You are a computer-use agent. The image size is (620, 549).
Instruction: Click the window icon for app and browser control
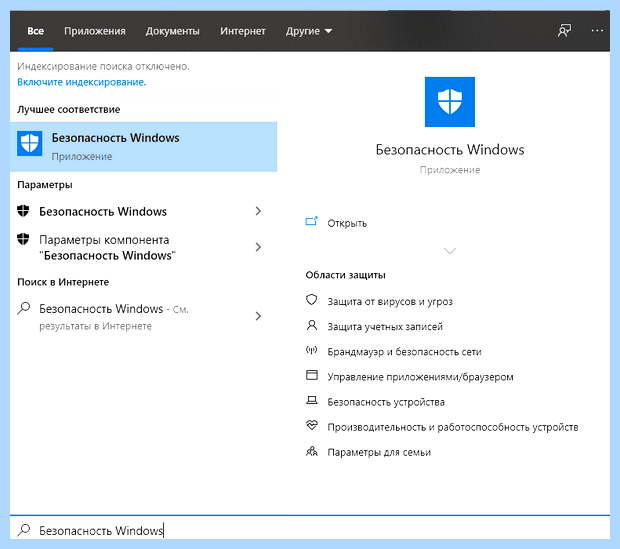point(312,375)
